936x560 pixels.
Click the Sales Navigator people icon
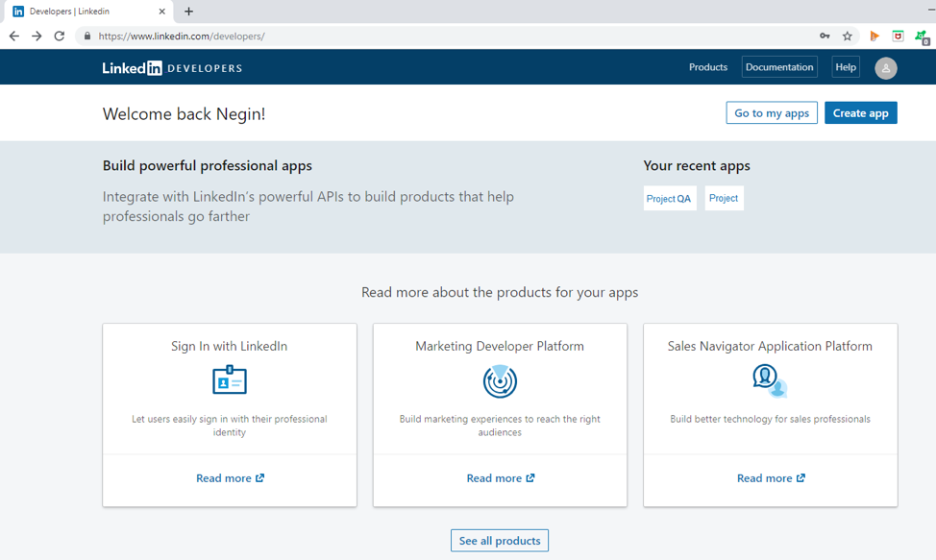[770, 381]
